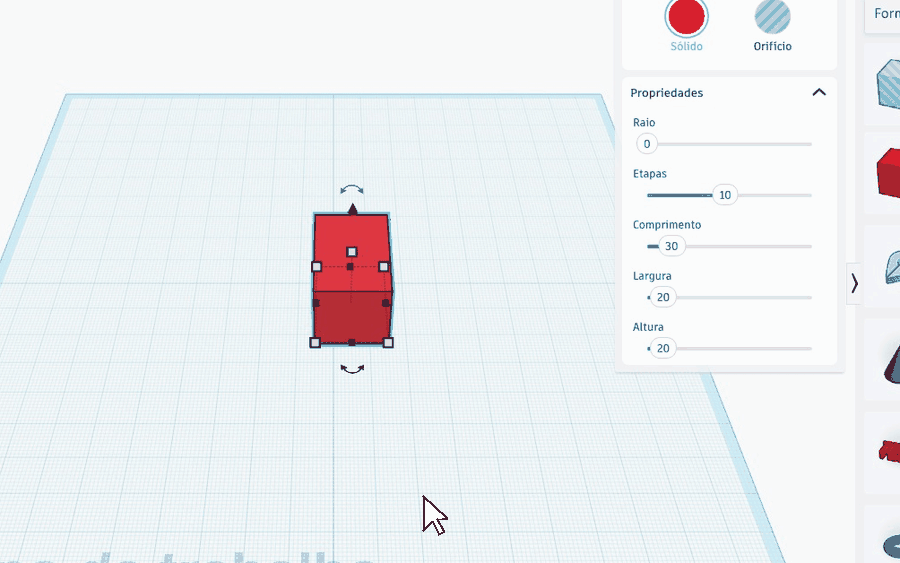Click the upper-right white corner handle of box
This screenshot has width=900, height=563.
pos(383,266)
